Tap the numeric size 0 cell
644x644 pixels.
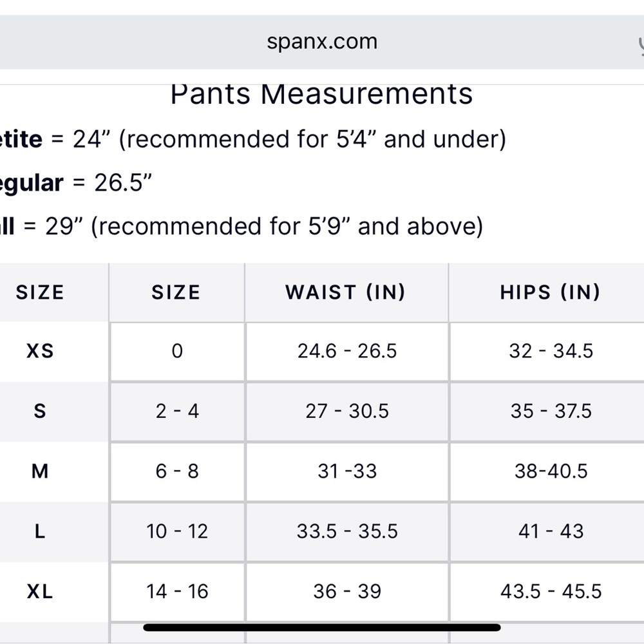point(178,351)
